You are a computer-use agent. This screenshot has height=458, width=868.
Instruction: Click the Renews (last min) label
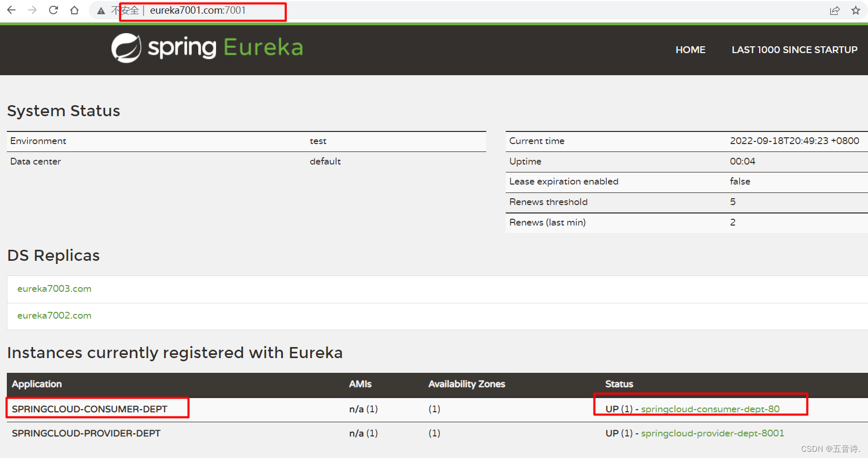(x=547, y=222)
